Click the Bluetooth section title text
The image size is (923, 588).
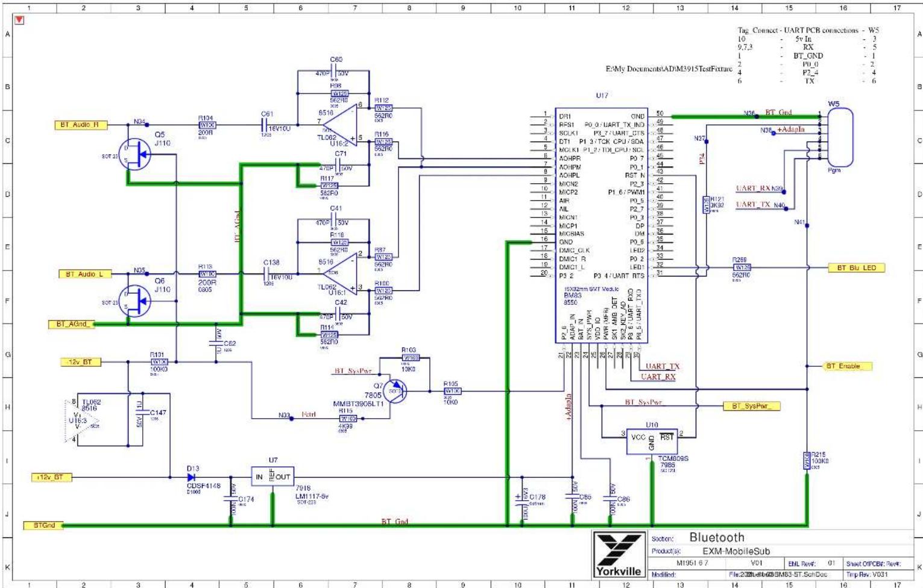(716, 537)
